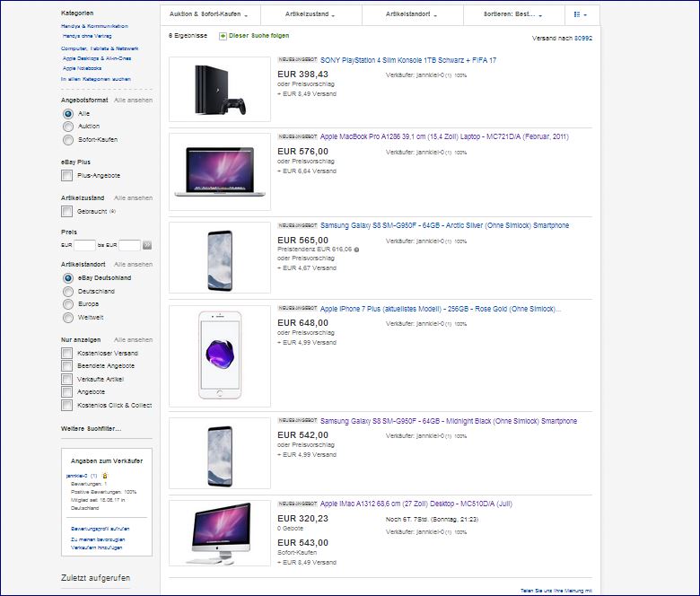700x596 pixels.
Task: Select the Sofort-Kaufen radio button
Action: pos(68,140)
